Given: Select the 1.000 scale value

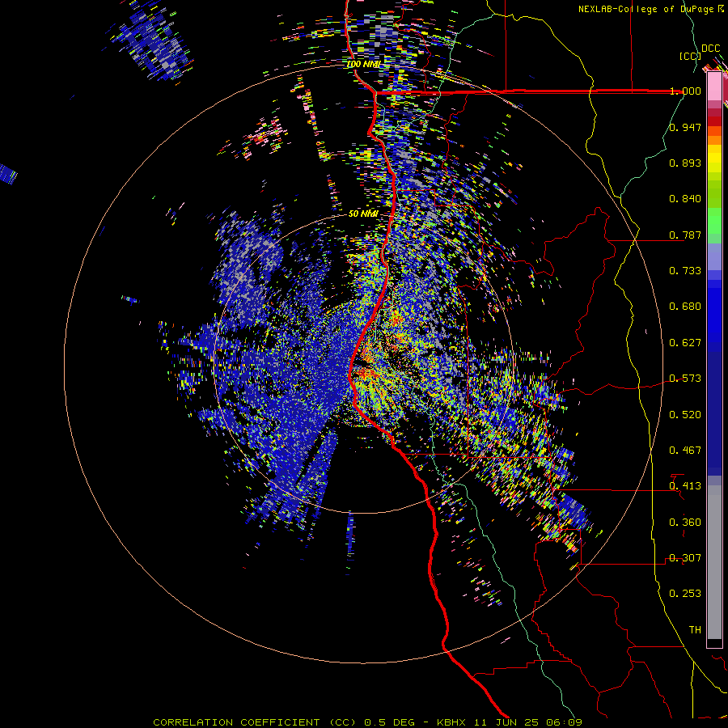Looking at the screenshot, I should pyautogui.click(x=685, y=91).
